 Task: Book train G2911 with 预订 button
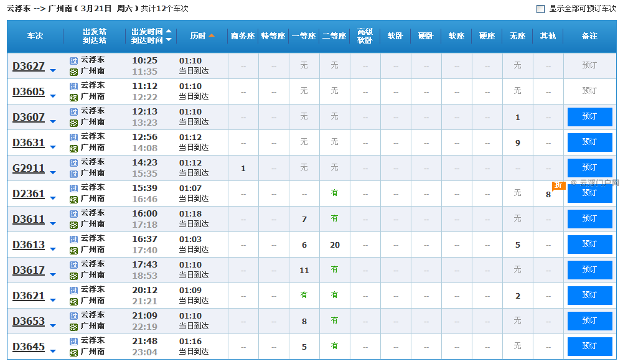[589, 168]
